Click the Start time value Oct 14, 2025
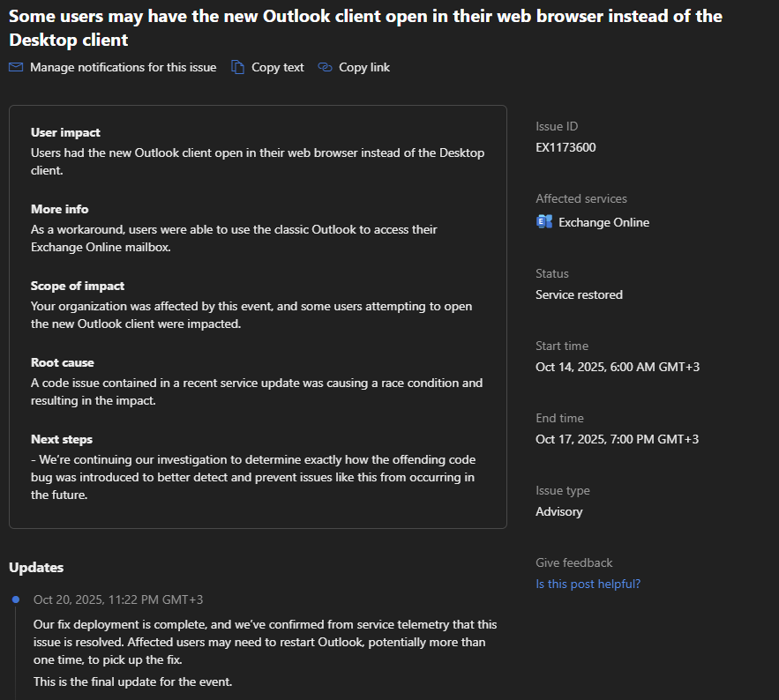The height and width of the screenshot is (700, 779). tap(618, 367)
